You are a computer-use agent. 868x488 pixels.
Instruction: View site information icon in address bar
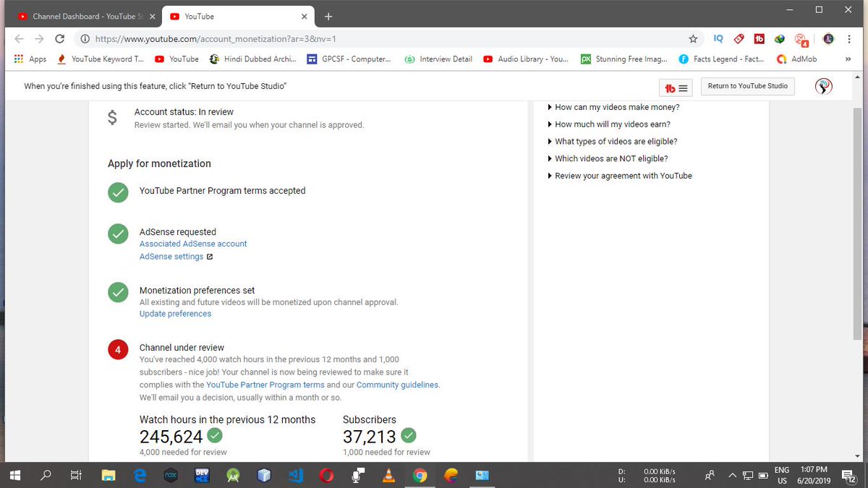(x=85, y=39)
